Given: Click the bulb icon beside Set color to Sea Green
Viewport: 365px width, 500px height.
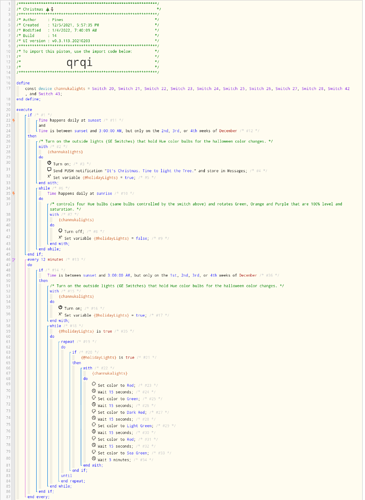Looking at the screenshot, I should point(94,452).
